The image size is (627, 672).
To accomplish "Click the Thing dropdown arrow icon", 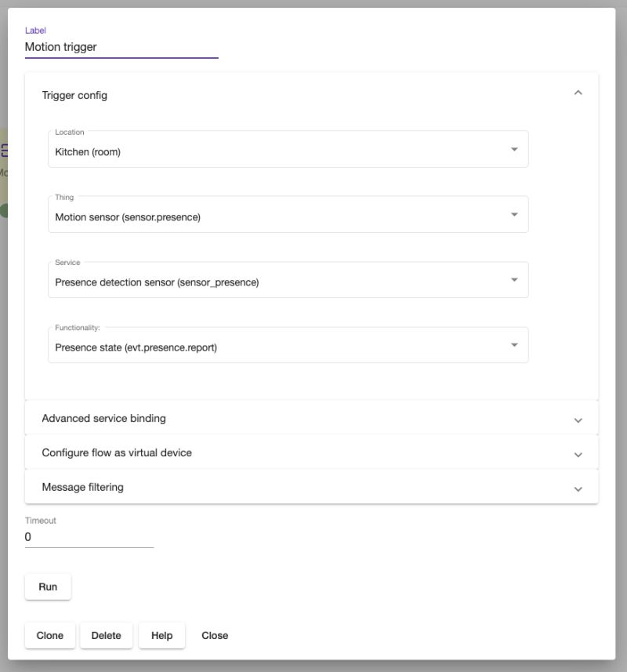I will 514,214.
